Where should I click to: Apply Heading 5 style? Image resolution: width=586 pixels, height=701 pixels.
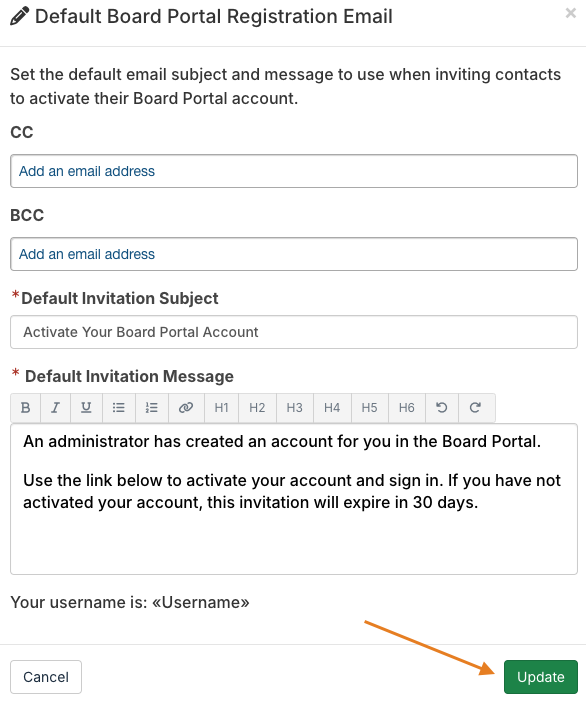coord(370,408)
